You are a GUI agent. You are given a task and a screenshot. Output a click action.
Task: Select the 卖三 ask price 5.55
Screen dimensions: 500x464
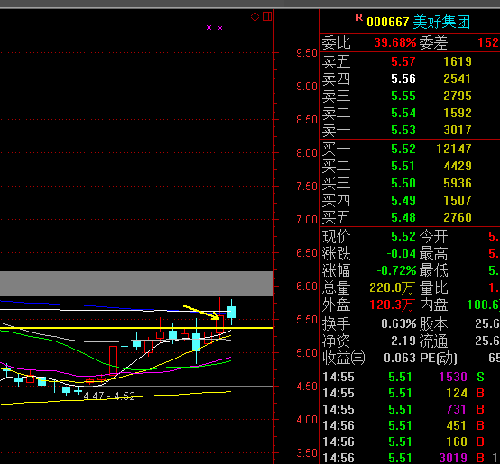click(x=403, y=96)
